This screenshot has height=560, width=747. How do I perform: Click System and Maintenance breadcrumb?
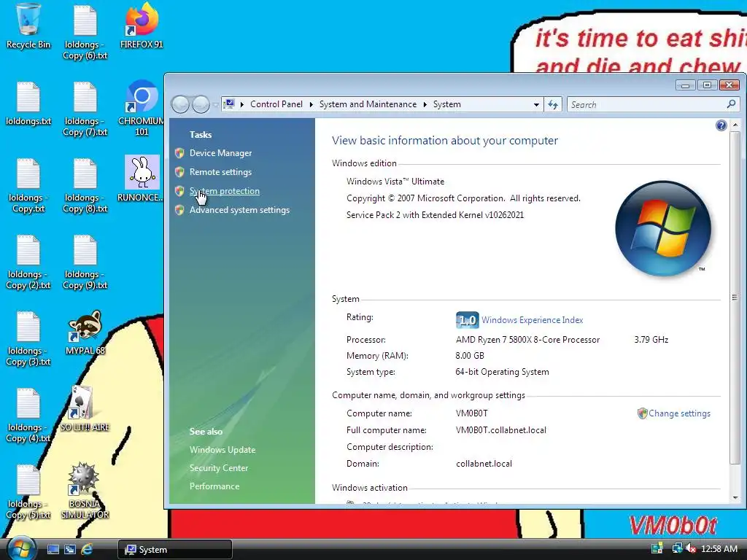(x=368, y=104)
